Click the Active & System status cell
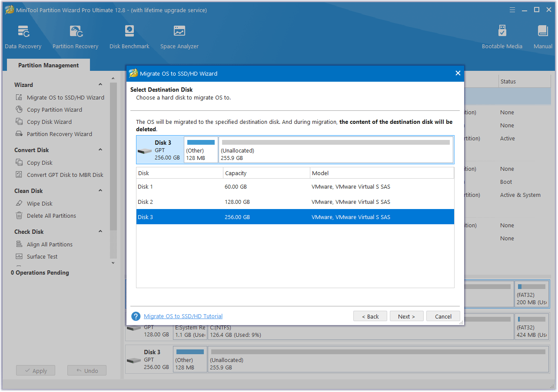Viewport: 558px width, 392px height. pyautogui.click(x=520, y=195)
